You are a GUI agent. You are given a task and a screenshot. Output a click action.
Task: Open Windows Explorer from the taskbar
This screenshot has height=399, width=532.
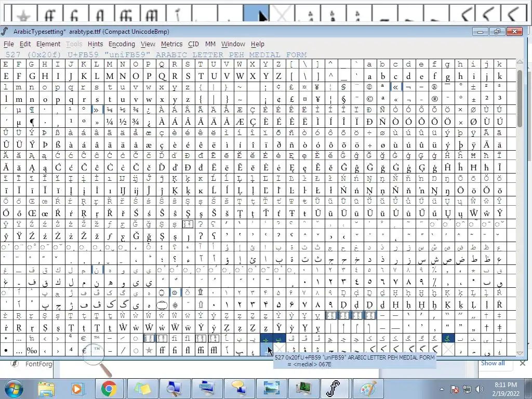click(x=46, y=389)
